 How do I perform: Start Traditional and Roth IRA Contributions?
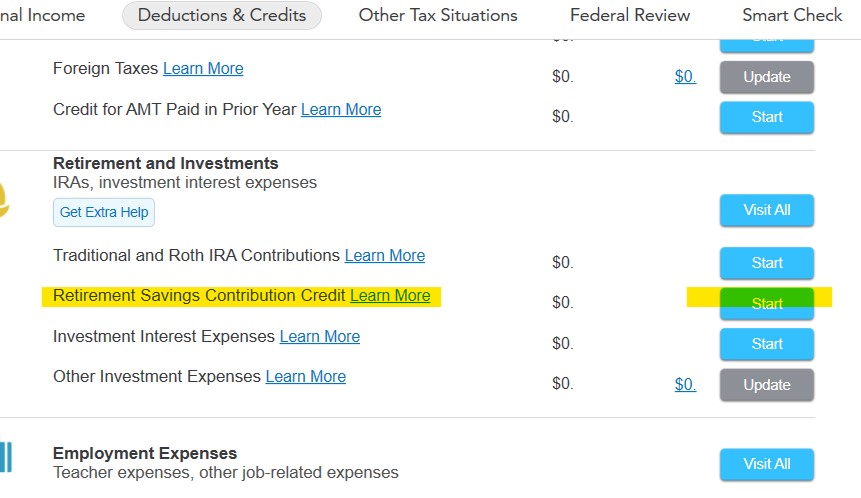tap(767, 263)
